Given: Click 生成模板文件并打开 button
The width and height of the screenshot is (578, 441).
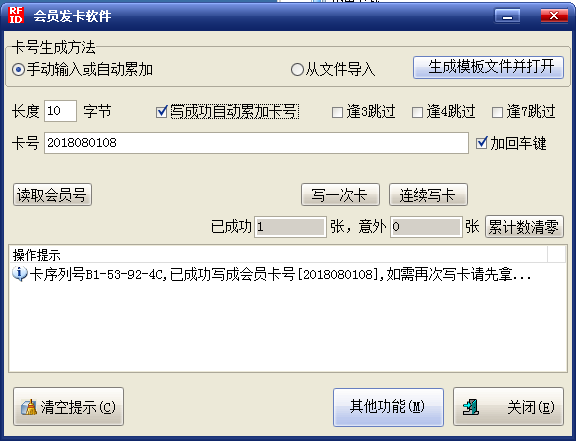Looking at the screenshot, I should [x=488, y=67].
